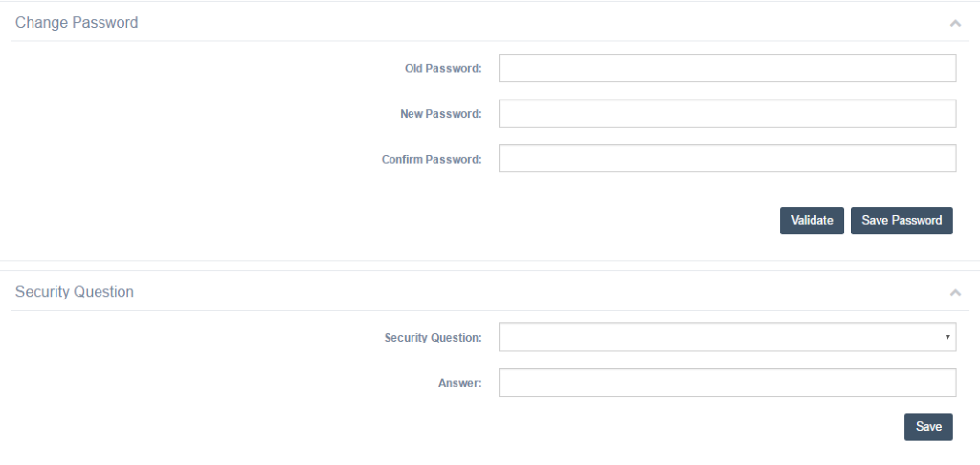Click the "Security Question:" field label

point(433,338)
